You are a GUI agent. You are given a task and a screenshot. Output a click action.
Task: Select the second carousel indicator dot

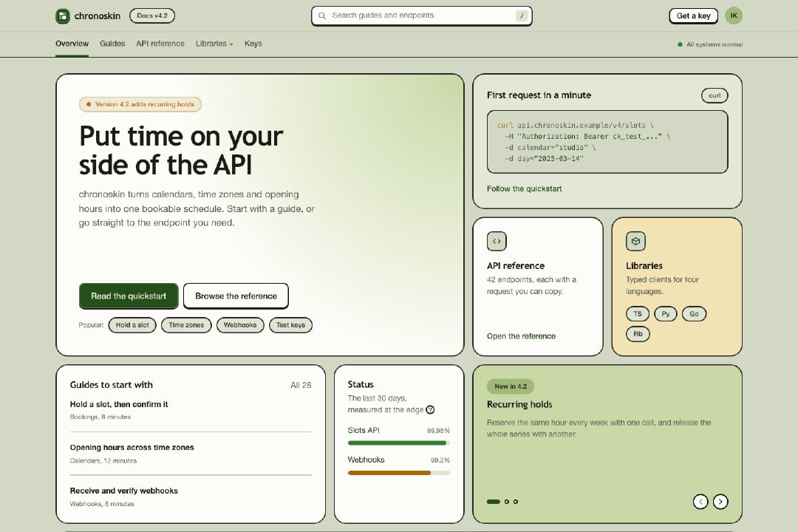point(506,502)
